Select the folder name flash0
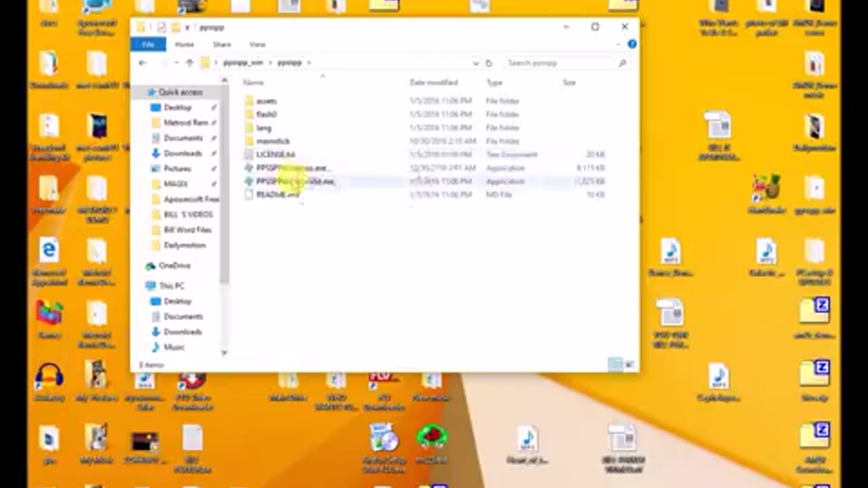Image resolution: width=868 pixels, height=488 pixels. point(267,115)
